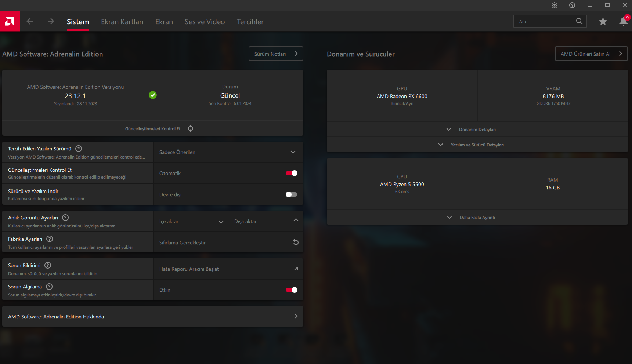Viewport: 632px width, 364px height.
Task: Click the reset icon for Sıfırlama Gerçekleştir
Action: 296,242
